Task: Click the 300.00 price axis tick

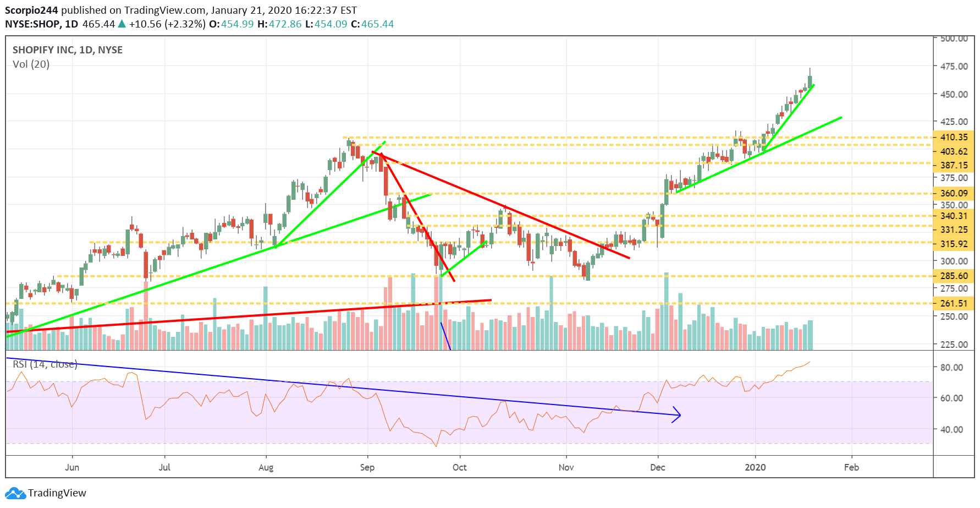Action: tap(954, 261)
